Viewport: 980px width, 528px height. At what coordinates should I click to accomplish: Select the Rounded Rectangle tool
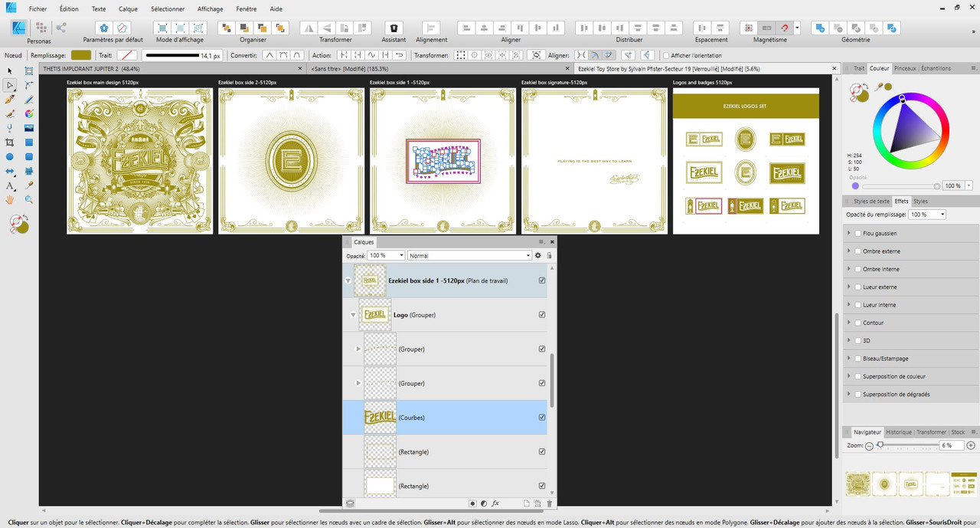click(x=29, y=156)
